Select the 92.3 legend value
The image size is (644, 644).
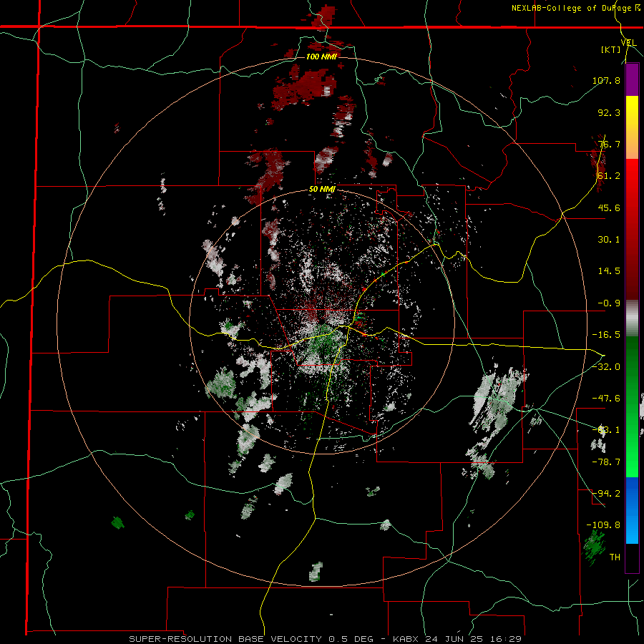[609, 112]
